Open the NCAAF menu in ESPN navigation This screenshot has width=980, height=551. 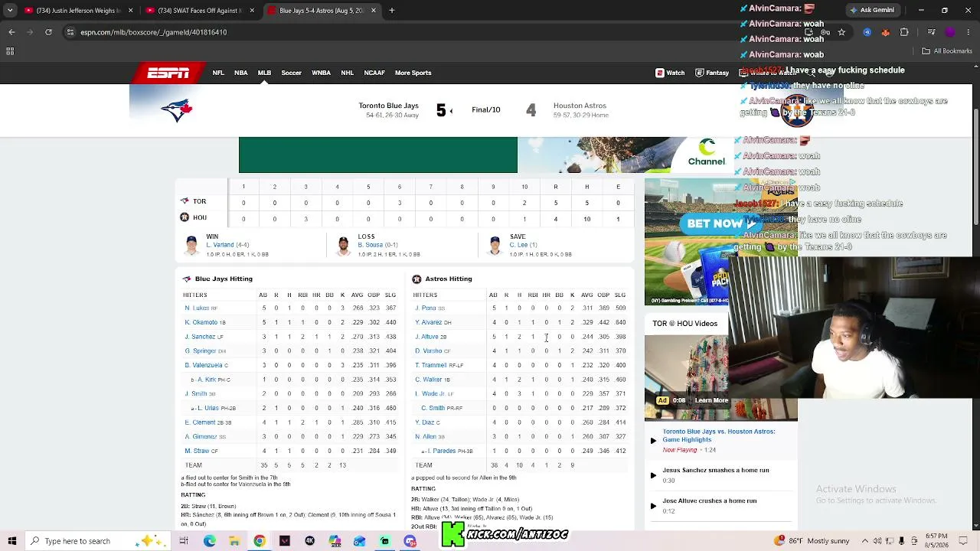[x=374, y=73]
